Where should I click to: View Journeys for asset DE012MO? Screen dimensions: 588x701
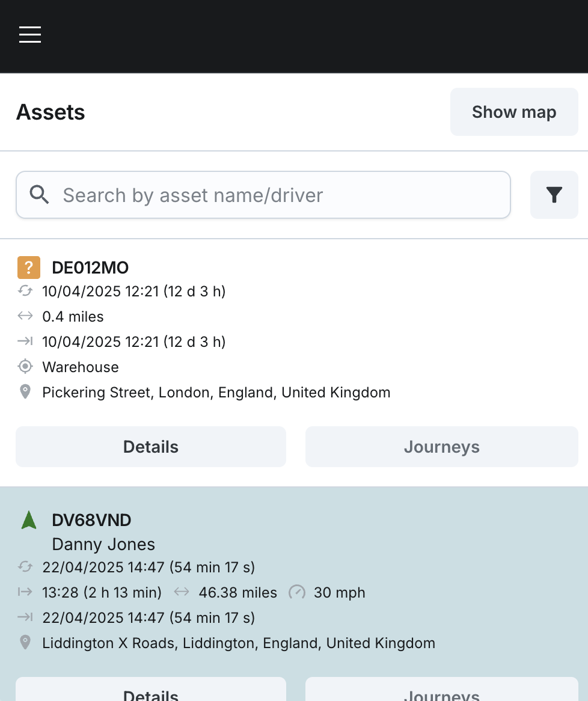pyautogui.click(x=441, y=447)
